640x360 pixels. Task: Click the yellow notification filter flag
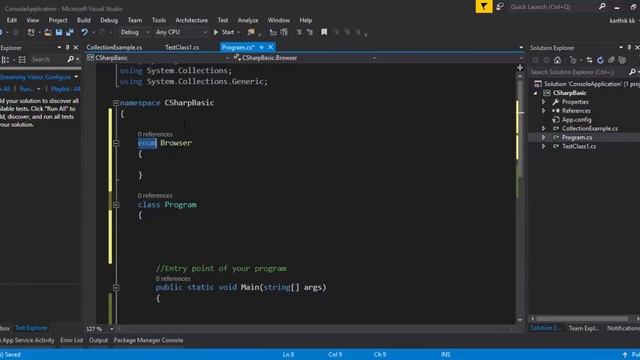click(x=484, y=7)
